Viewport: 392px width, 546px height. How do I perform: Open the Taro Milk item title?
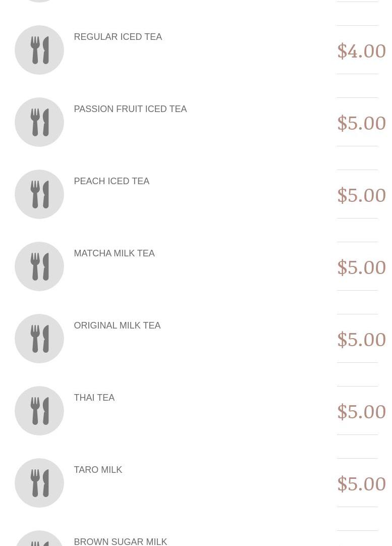(x=98, y=470)
